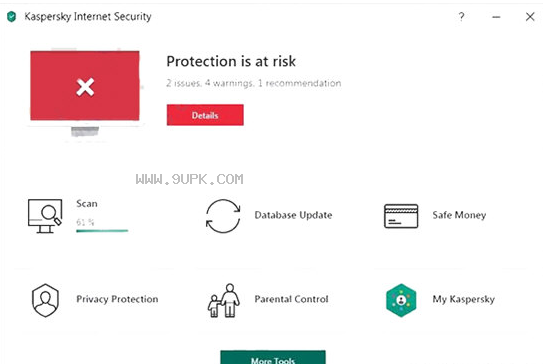
Task: Open Parental Control adult and child icon
Action: point(224,300)
